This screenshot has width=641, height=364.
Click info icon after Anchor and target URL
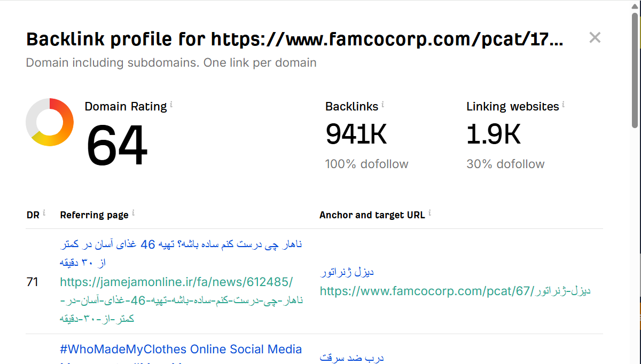pos(429,213)
